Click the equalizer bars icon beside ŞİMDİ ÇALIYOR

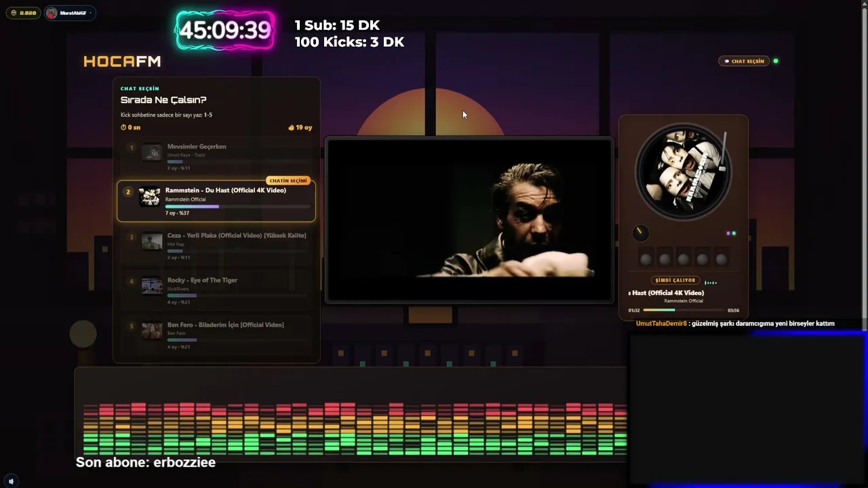pyautogui.click(x=711, y=282)
